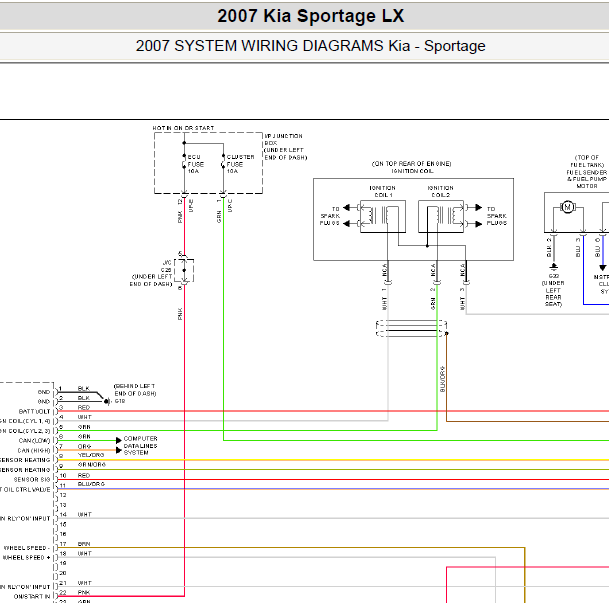Click the "J/C C28" junction connector label

pos(166,266)
